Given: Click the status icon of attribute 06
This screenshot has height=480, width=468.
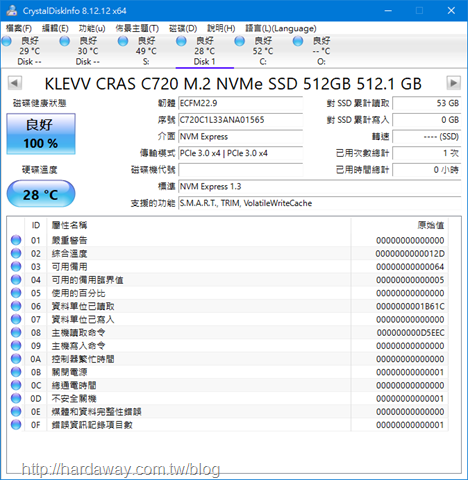Looking at the screenshot, I should [x=16, y=306].
